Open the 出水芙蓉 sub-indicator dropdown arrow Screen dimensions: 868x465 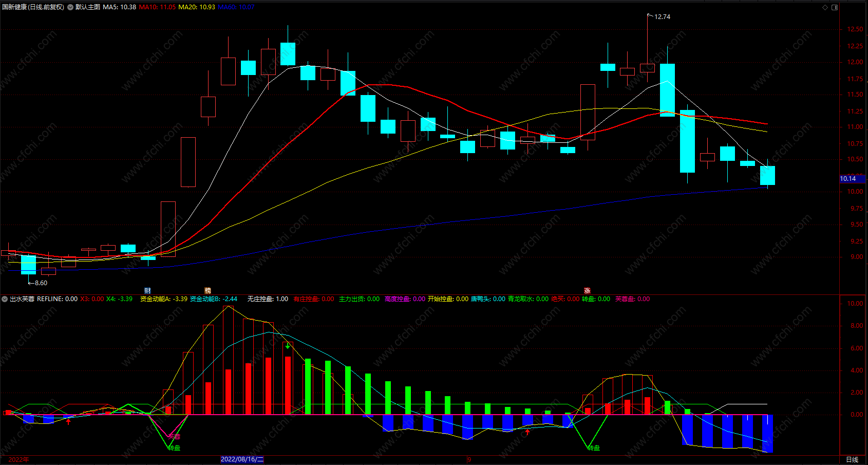(x=5, y=299)
